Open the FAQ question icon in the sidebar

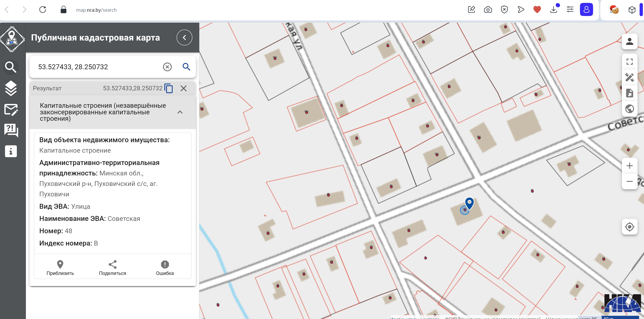point(11,130)
